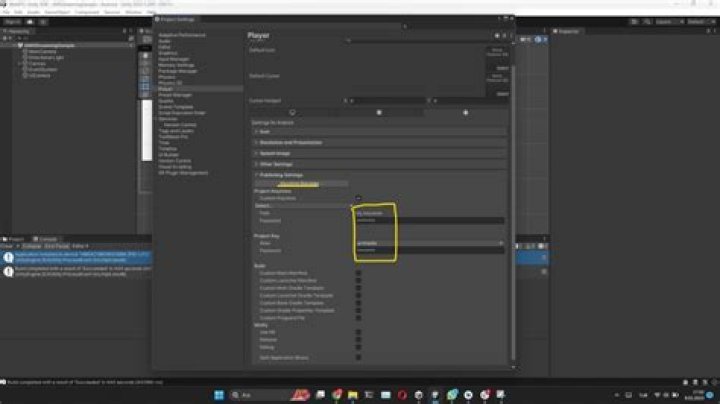Screen dimensions: 720x404
Task: Click the Project Key Password field
Action: click(430, 251)
